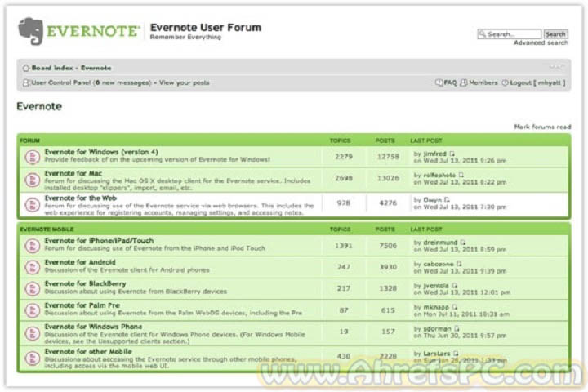Open forum icon for Evernote for the Web
588x392 pixels.
(33, 205)
